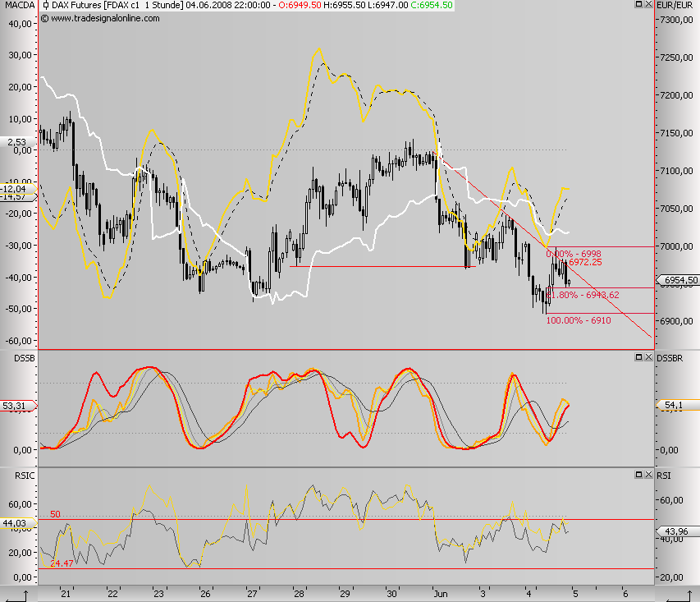Click date 6 on the time axis
The width and height of the screenshot is (700, 602).
click(x=625, y=594)
